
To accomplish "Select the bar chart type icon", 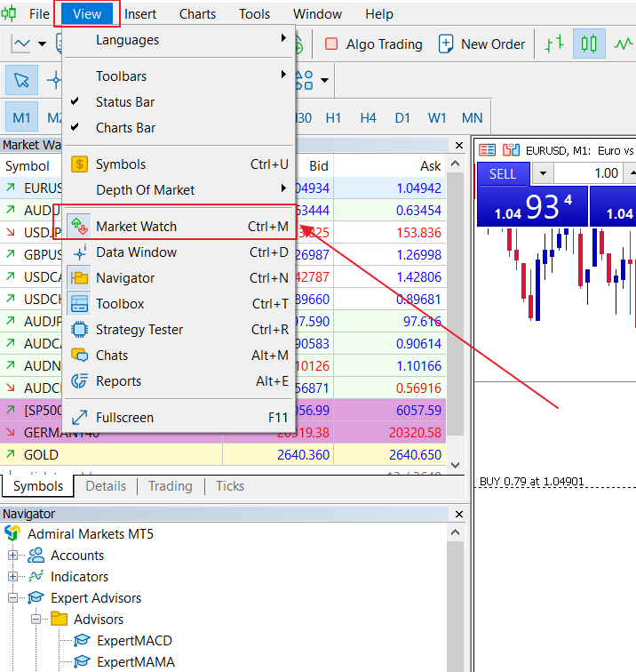I will click(x=554, y=44).
